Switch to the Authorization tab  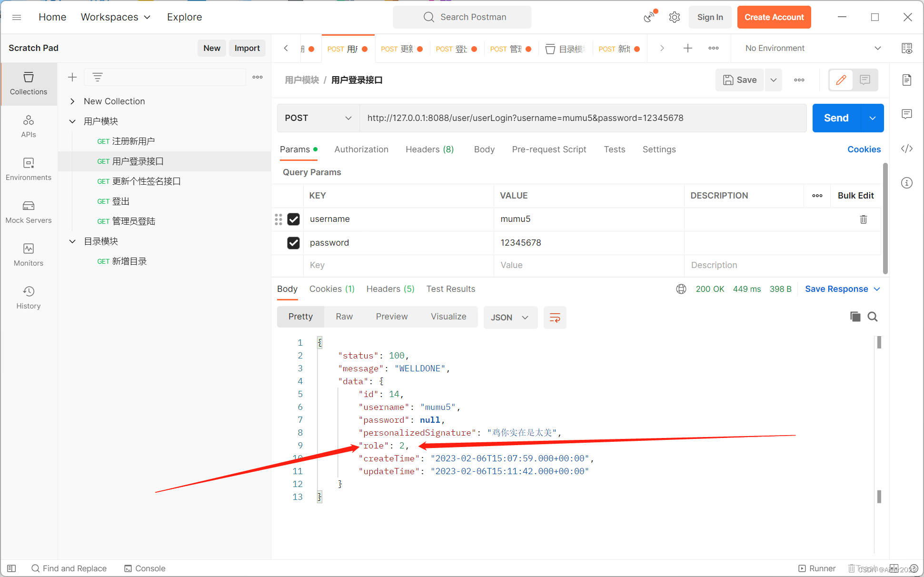pyautogui.click(x=361, y=149)
